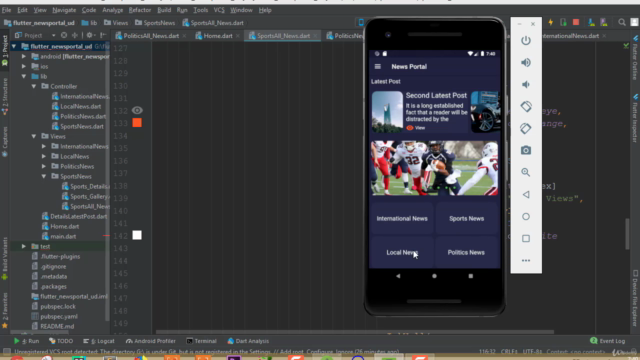Image resolution: width=640 pixels, height=360 pixels.
Task: Lower emulator volume with the speaker-down icon
Action: tap(526, 84)
